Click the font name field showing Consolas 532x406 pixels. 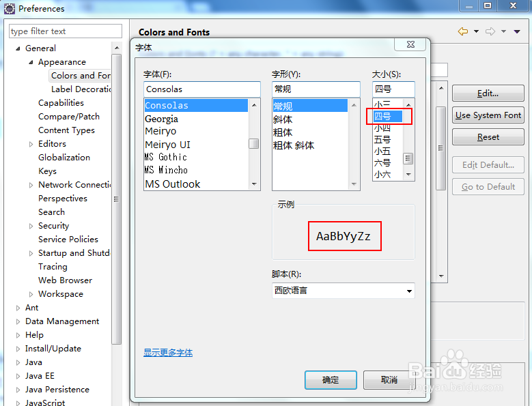[202, 89]
